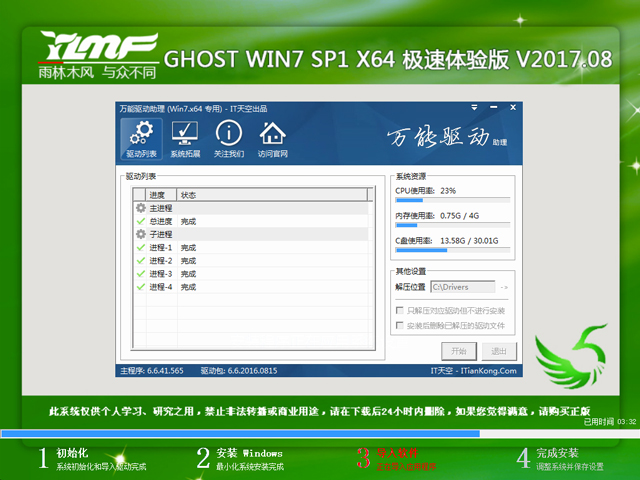This screenshot has height=480, width=640.
Task: Select the 总进度 row label
Action: [x=161, y=221]
